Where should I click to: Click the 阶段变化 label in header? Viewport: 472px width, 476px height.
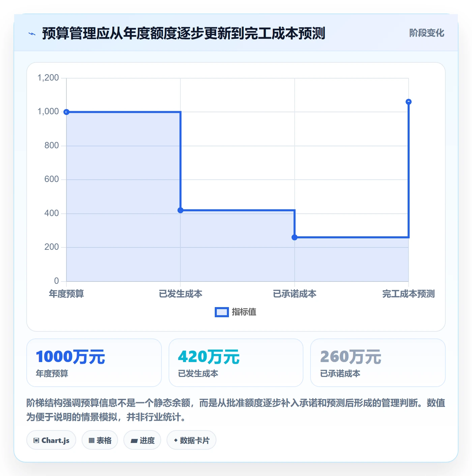tap(426, 33)
